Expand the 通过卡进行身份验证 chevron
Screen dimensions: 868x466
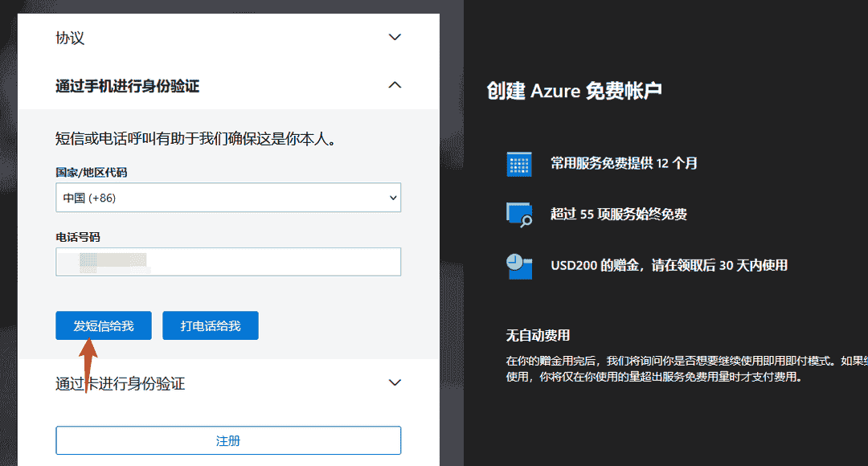(x=395, y=382)
